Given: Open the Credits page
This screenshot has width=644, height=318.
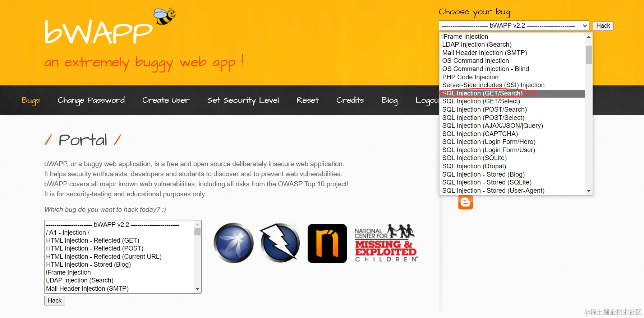Looking at the screenshot, I should point(350,100).
